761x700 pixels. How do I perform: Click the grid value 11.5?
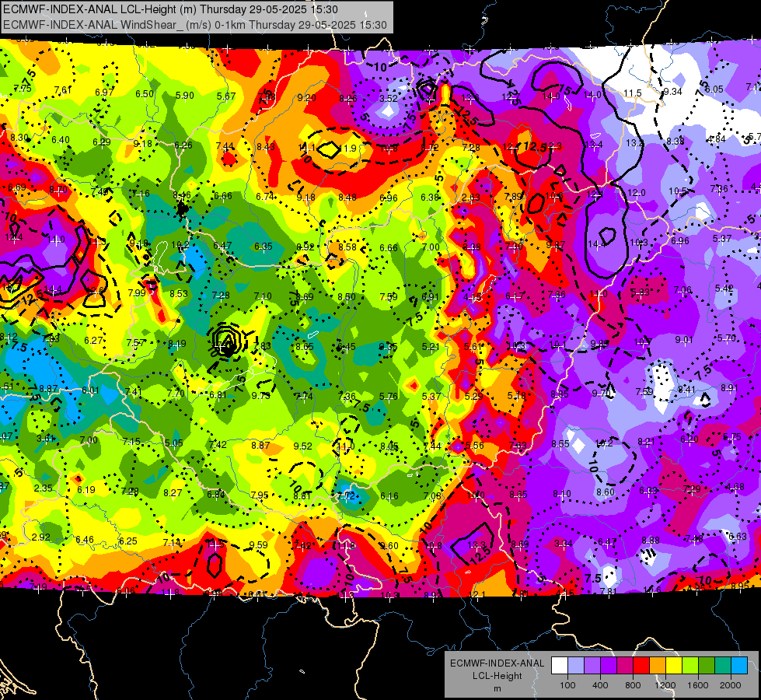coord(633,93)
